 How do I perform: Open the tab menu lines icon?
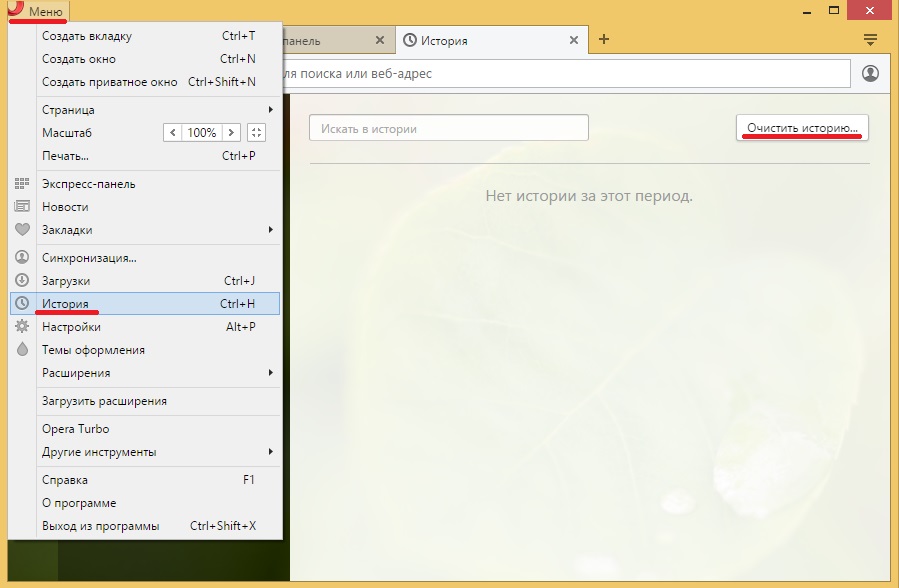coord(870,40)
